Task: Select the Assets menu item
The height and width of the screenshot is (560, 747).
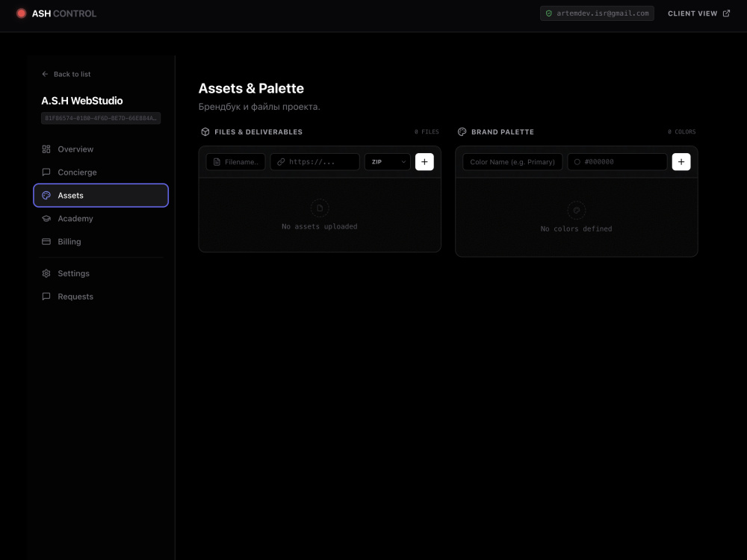Action: (x=101, y=195)
